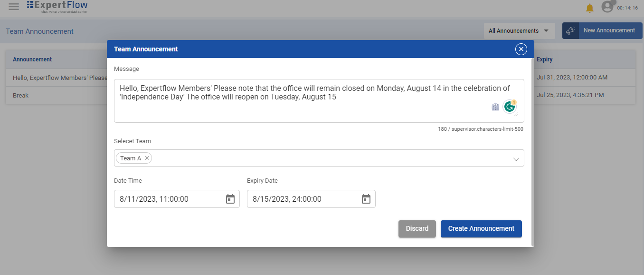Click the Grammarly icon in message box
Image resolution: width=644 pixels, height=275 pixels.
510,107
